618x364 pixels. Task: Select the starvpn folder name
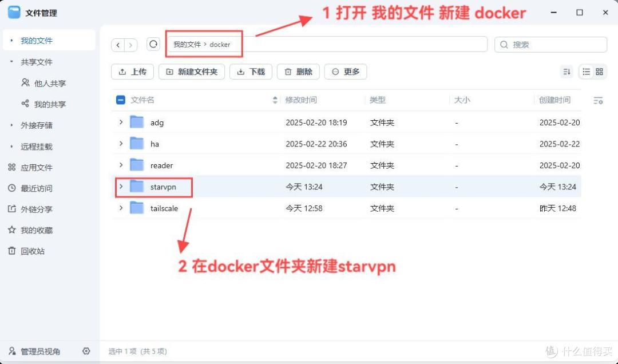click(163, 187)
